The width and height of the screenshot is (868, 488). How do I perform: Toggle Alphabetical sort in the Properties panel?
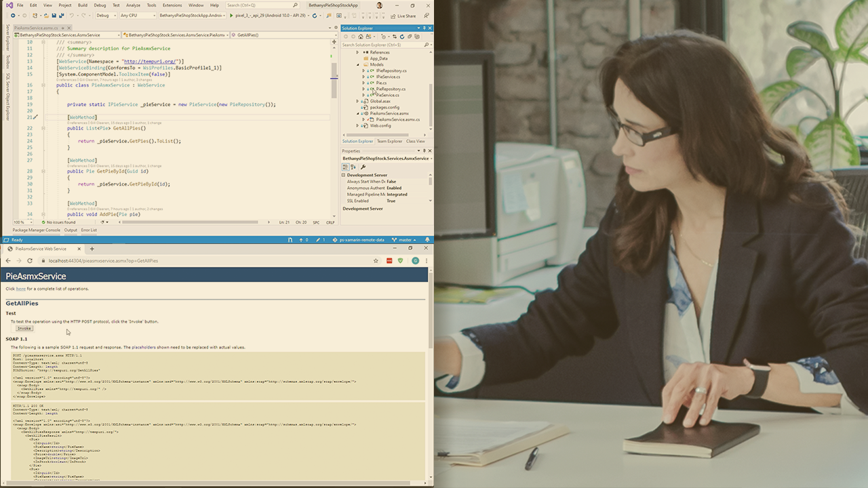[x=353, y=167]
